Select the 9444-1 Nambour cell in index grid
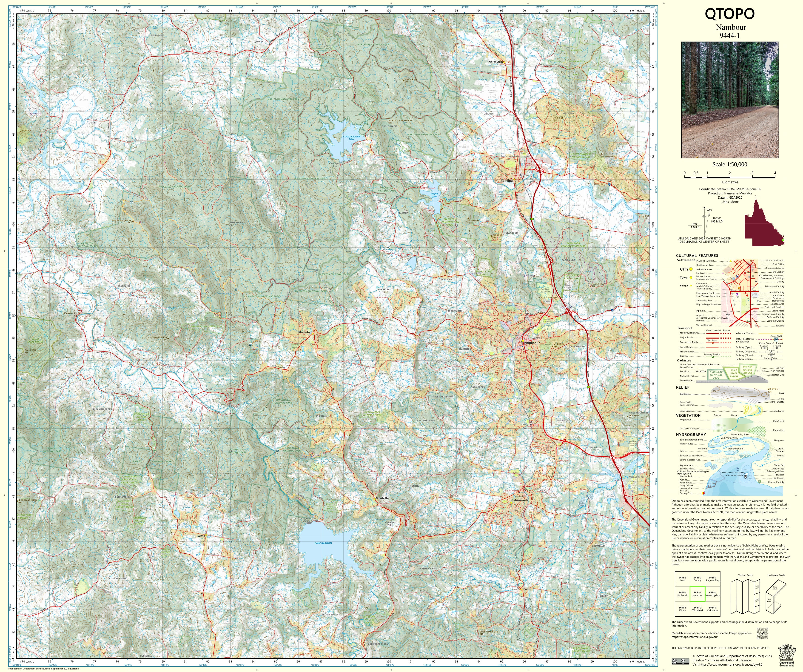The width and height of the screenshot is (803, 672). (x=698, y=594)
